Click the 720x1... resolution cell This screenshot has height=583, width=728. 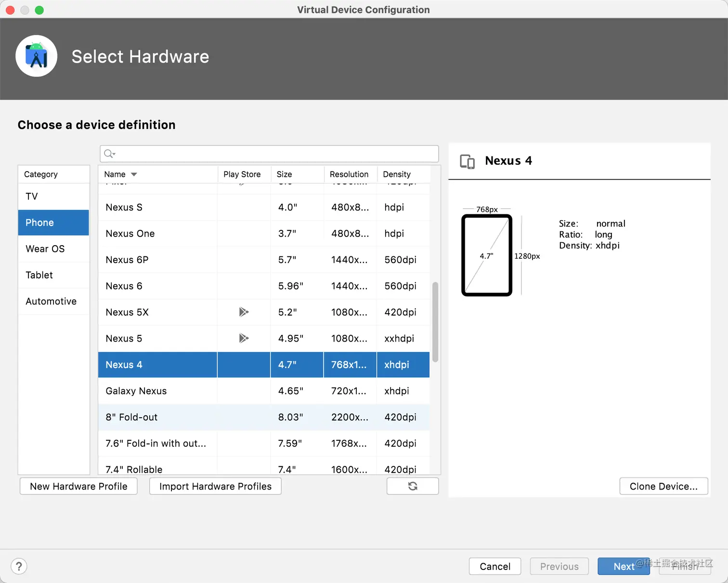[x=350, y=391]
